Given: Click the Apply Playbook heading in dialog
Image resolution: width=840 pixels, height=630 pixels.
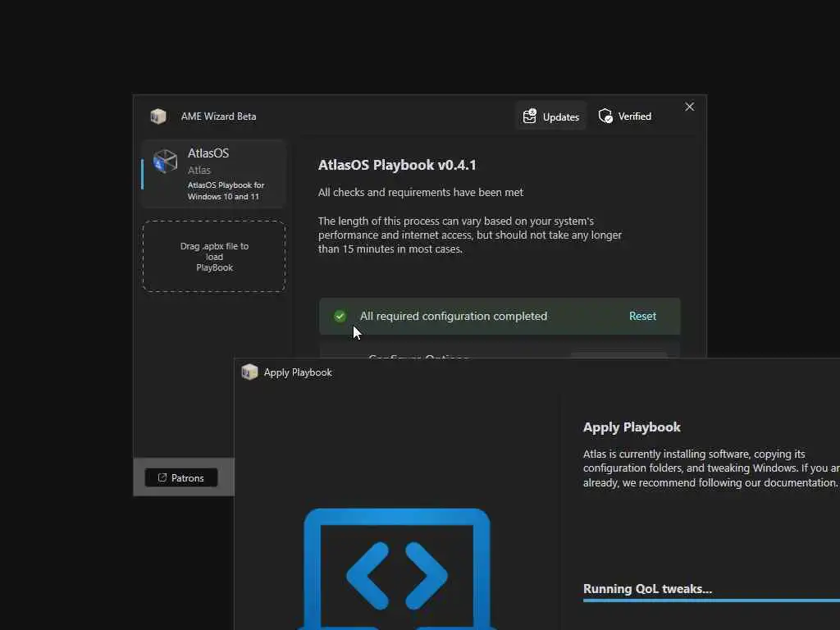Looking at the screenshot, I should 632,427.
